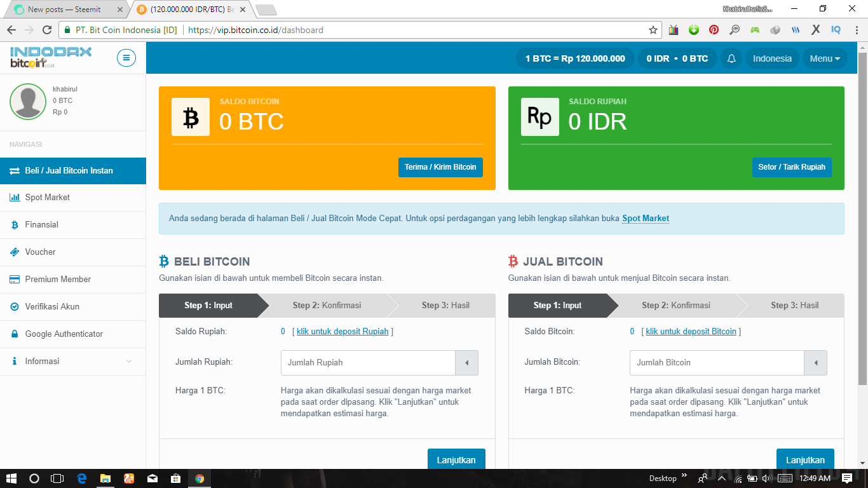Open the notification bell in header
Viewport: 868px width, 488px height.
coord(731,58)
